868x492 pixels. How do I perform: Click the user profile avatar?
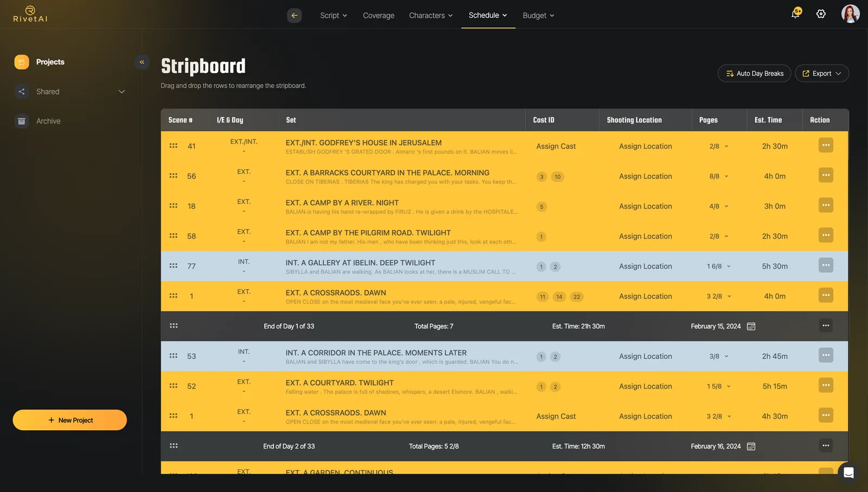[x=850, y=14]
